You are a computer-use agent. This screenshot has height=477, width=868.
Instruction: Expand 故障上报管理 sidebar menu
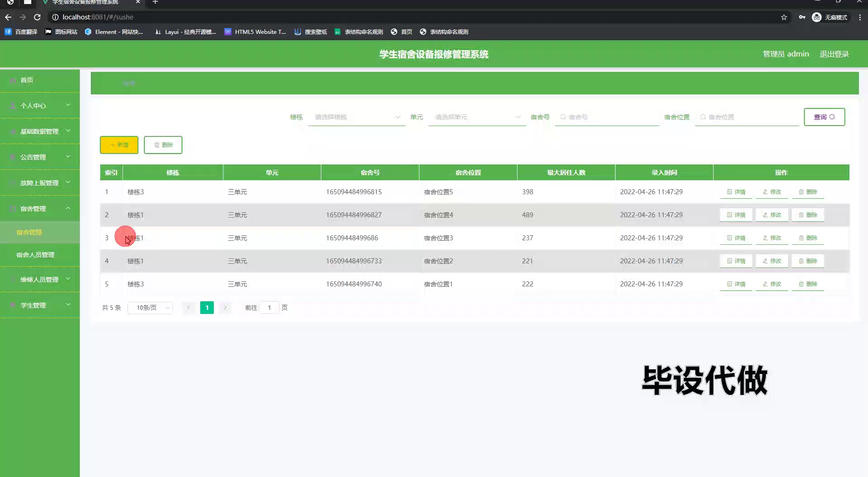tap(40, 183)
